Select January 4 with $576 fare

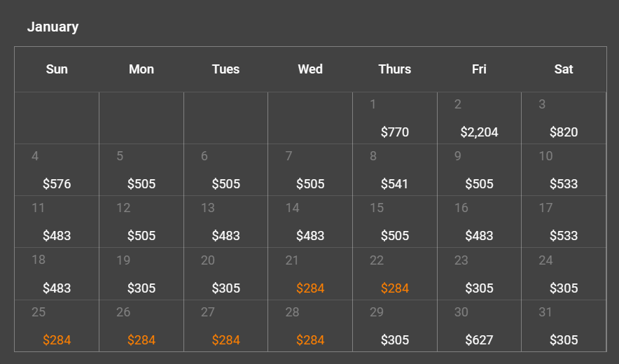click(57, 171)
